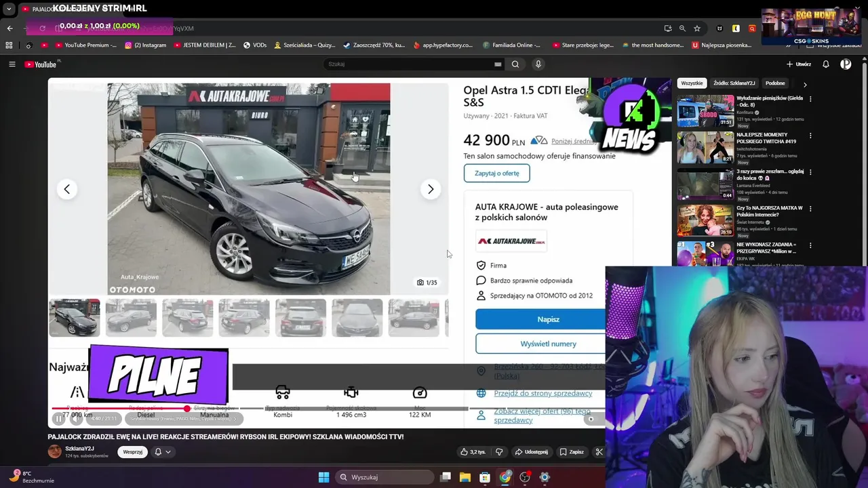Open the browser tab search dropdown arrow
868x488 pixels.
pyautogui.click(x=9, y=9)
